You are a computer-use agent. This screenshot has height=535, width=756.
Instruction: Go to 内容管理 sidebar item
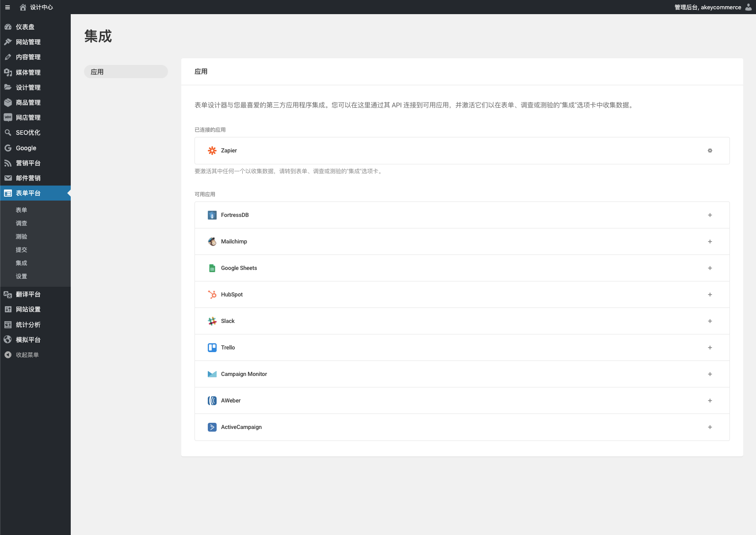[35, 57]
